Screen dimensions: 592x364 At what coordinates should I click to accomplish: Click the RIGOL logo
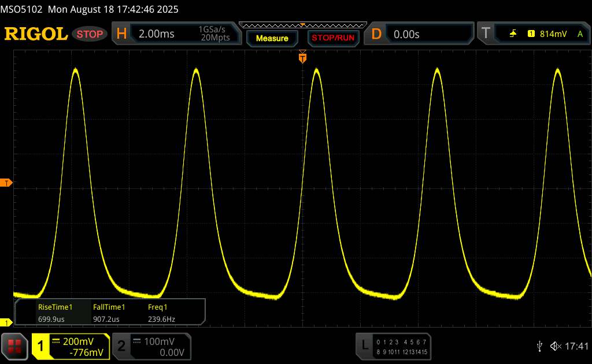(36, 34)
